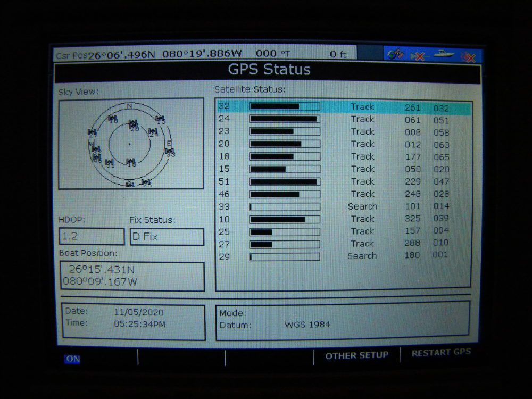Toggle the ON softkey
The height and width of the screenshot is (399, 532).
pos(72,359)
